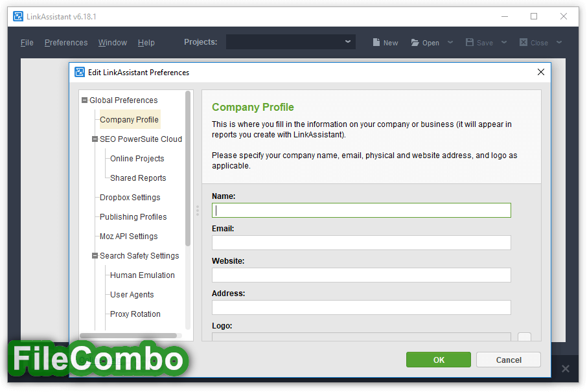
Task: Select Human Emulation tree item
Action: pos(143,275)
